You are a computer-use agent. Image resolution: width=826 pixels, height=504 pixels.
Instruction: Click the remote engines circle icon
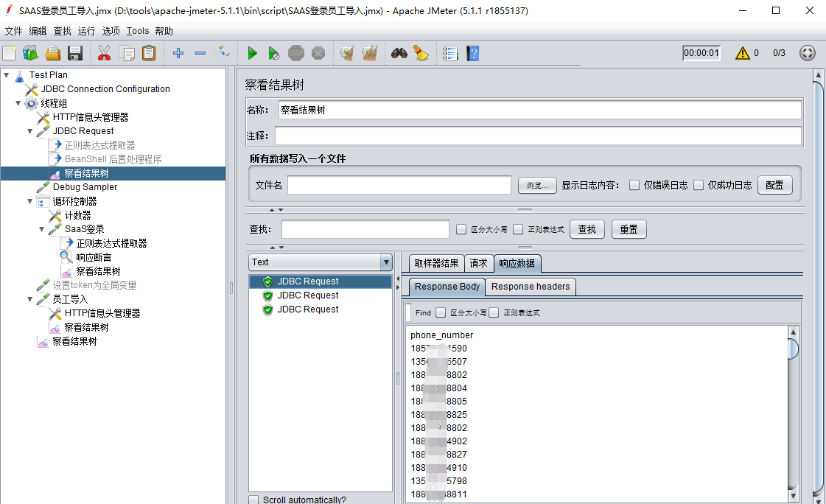click(x=807, y=53)
